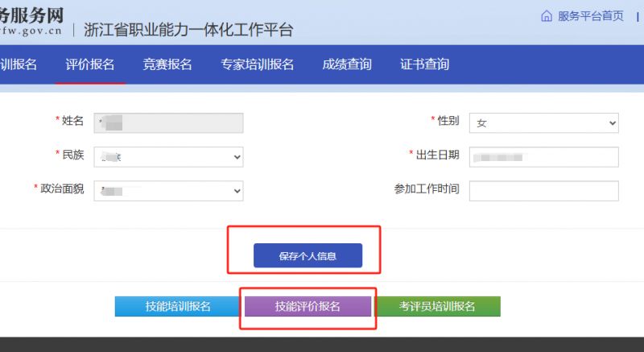Click the 出生日期 input field
Image resolution: width=644 pixels, height=352 pixels.
[x=544, y=157]
